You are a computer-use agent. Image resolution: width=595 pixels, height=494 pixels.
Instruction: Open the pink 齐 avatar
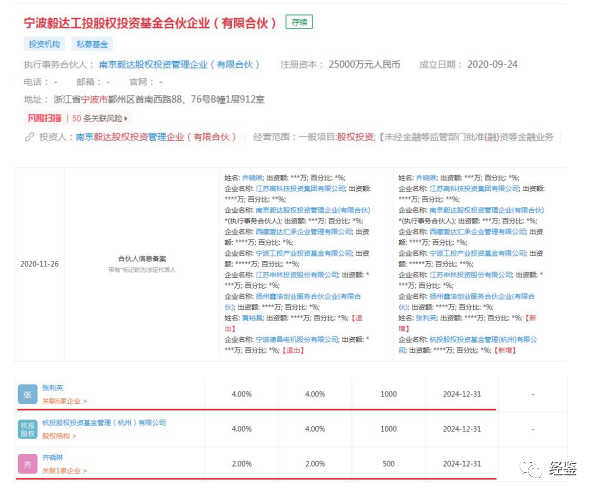tap(28, 464)
